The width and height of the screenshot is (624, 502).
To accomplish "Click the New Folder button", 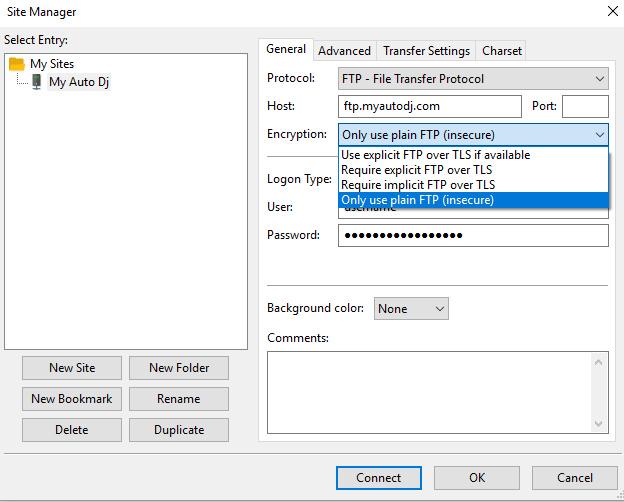I will (x=179, y=368).
